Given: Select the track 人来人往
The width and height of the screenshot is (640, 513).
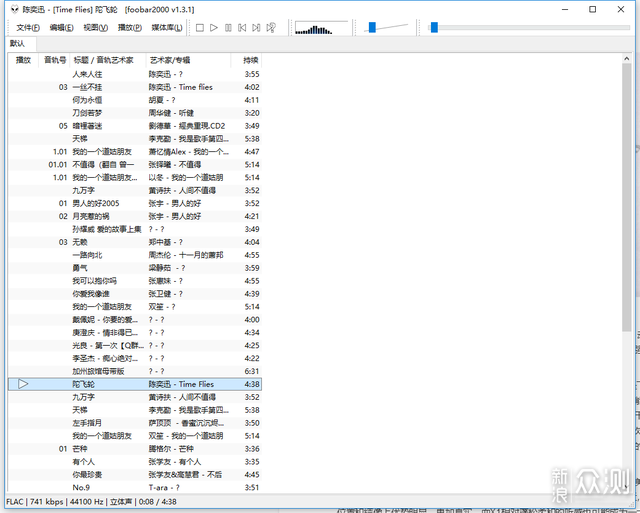Looking at the screenshot, I should pos(135,74).
